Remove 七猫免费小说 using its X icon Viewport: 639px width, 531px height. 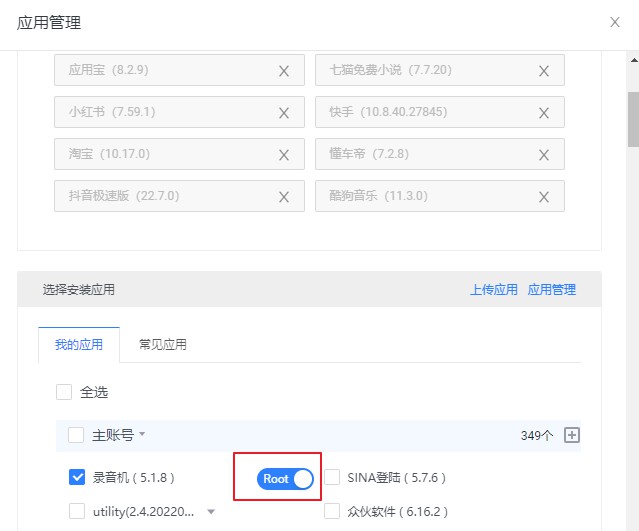pyautogui.click(x=544, y=71)
